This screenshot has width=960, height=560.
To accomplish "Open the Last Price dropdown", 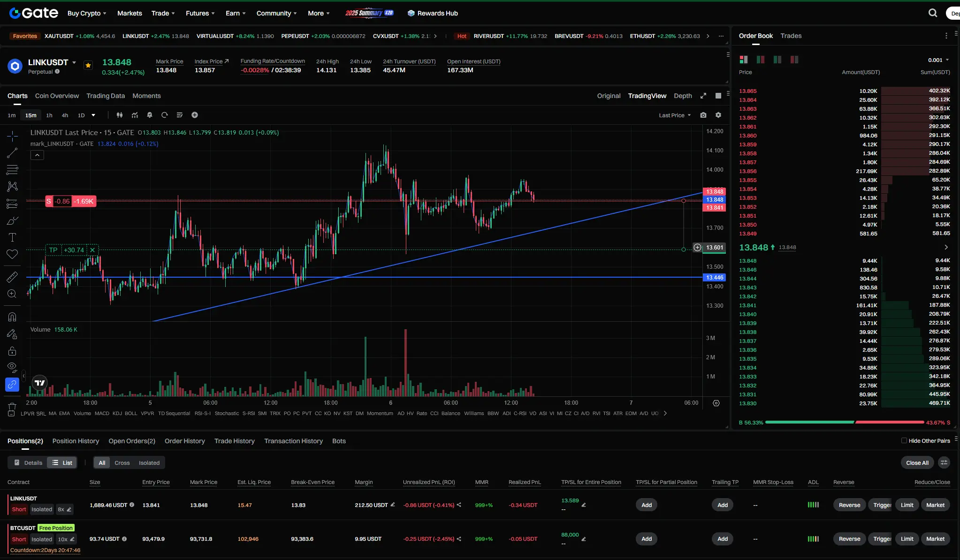I will [x=675, y=115].
